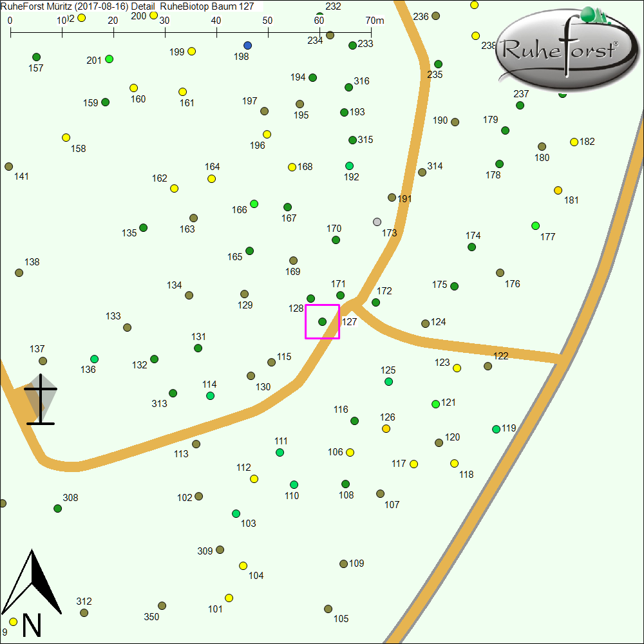Click the 70m end of scale bar
This screenshot has width=644, height=644.
coord(371,32)
